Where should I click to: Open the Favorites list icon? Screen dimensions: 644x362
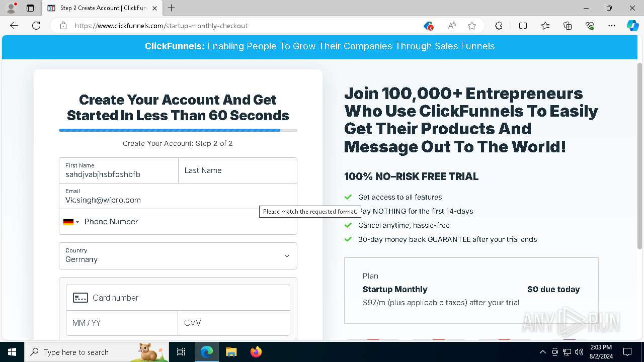click(545, 26)
